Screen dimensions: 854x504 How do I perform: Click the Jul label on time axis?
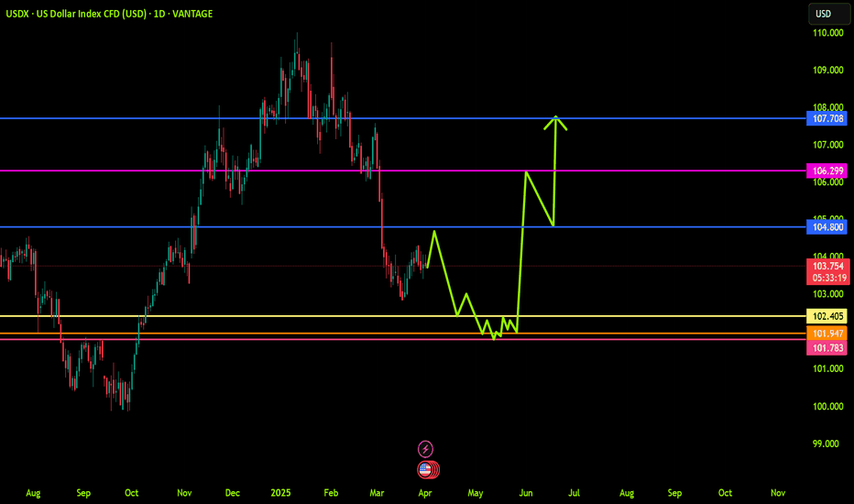574,493
